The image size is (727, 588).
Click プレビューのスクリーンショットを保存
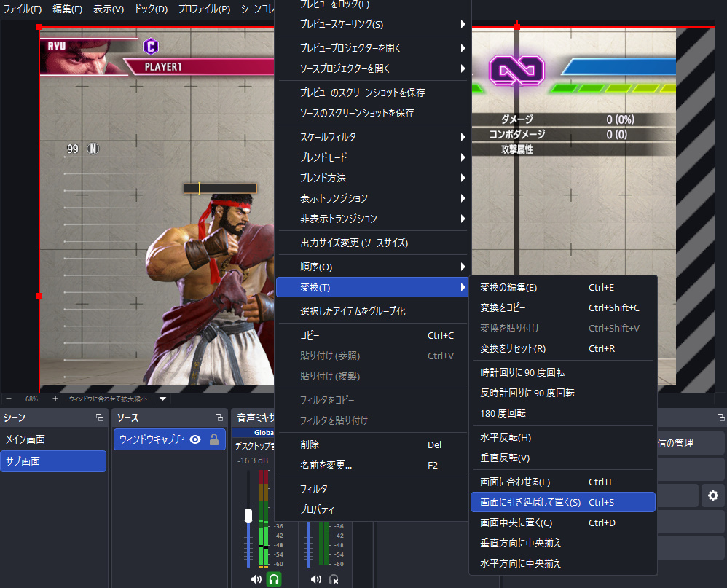tap(372, 93)
